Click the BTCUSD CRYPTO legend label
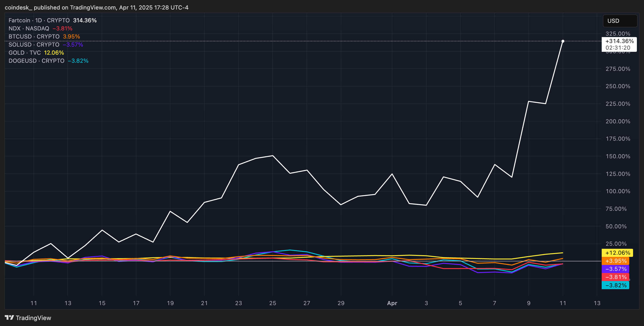This screenshot has height=326, width=644. point(34,37)
